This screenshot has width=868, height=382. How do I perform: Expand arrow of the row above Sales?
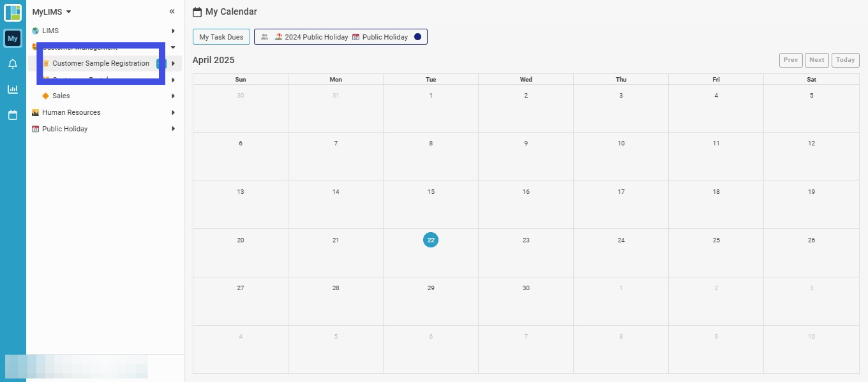coord(173,80)
